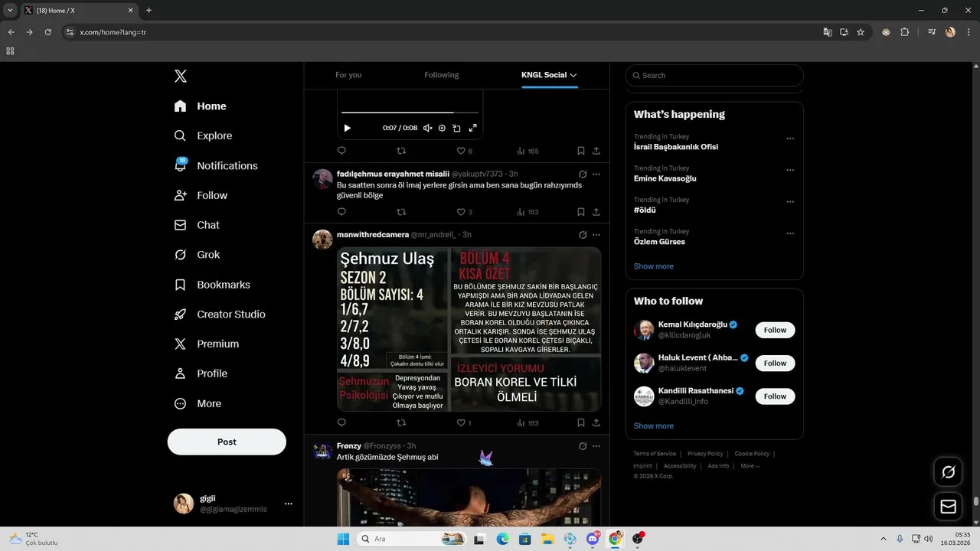Open Chat from sidebar
This screenshot has width=980, height=551.
(197, 225)
